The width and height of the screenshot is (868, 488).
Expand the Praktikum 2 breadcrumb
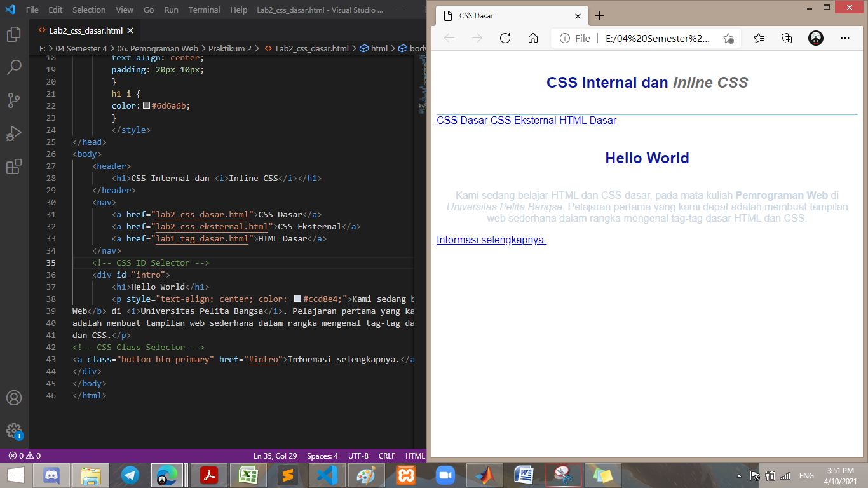(x=230, y=48)
